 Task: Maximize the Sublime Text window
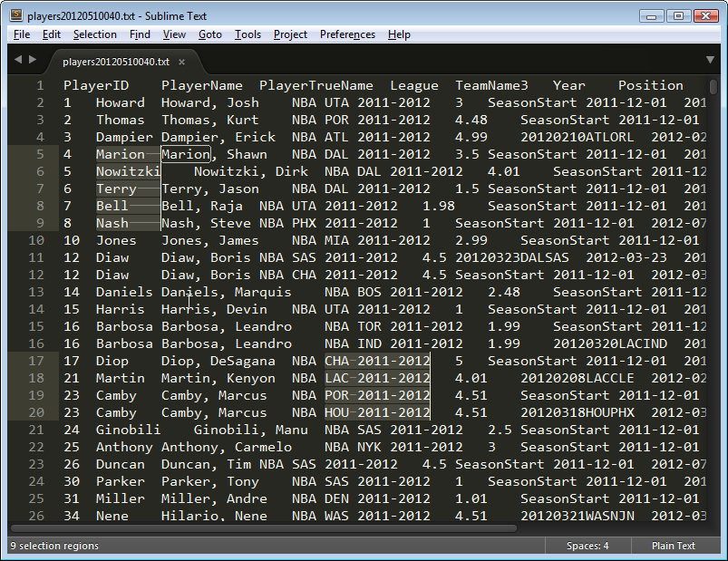click(677, 15)
